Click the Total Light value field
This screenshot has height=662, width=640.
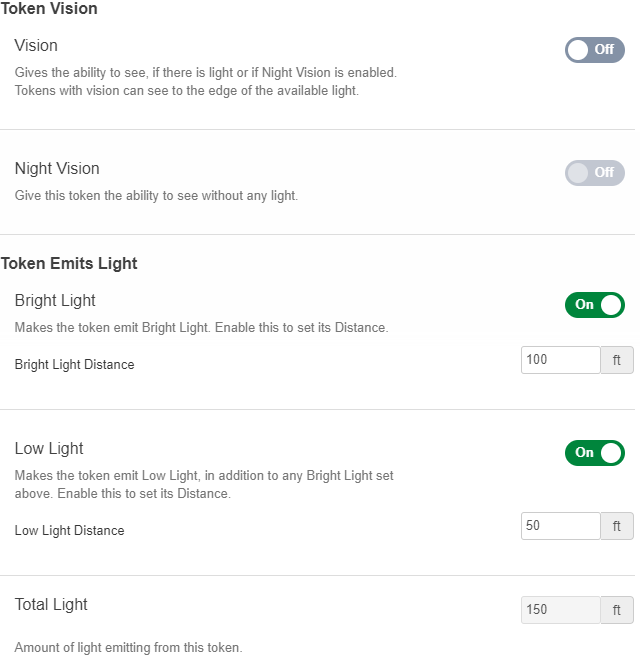560,610
